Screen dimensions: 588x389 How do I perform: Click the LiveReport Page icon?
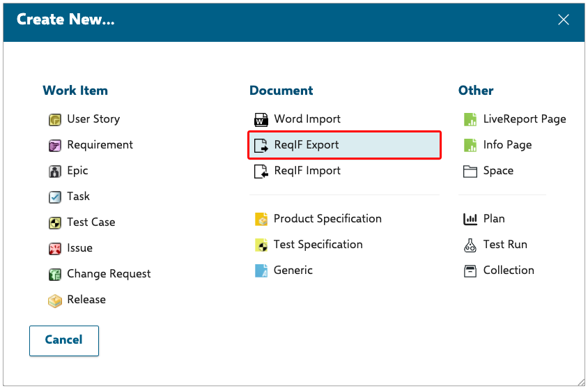click(x=470, y=120)
